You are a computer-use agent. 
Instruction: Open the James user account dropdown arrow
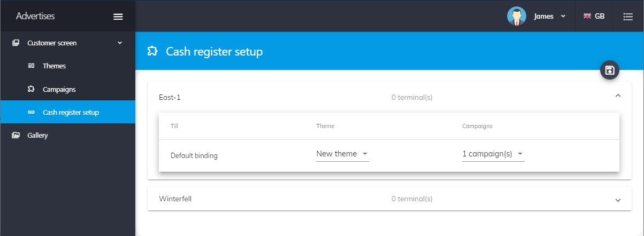point(563,17)
